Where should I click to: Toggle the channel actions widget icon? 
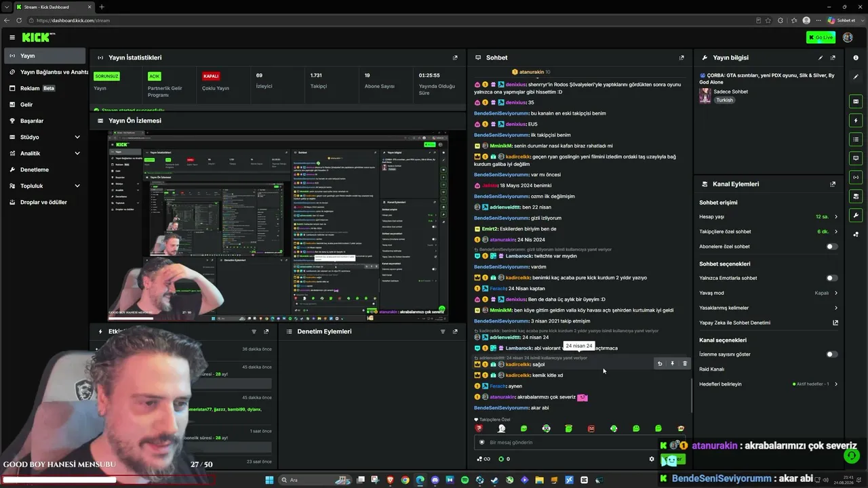[856, 196]
